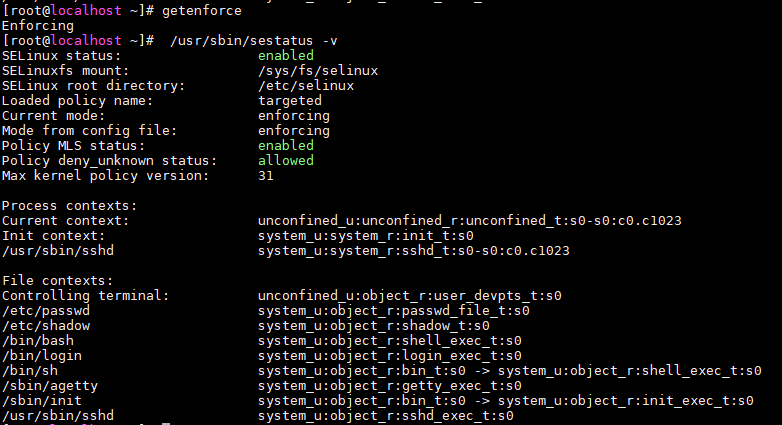Click the sshd_t process context value

pos(413,250)
